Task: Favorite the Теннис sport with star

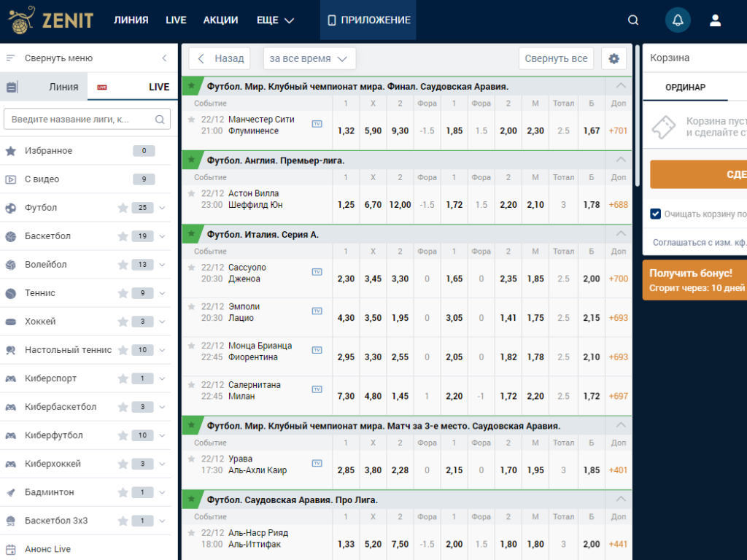Action: click(123, 293)
